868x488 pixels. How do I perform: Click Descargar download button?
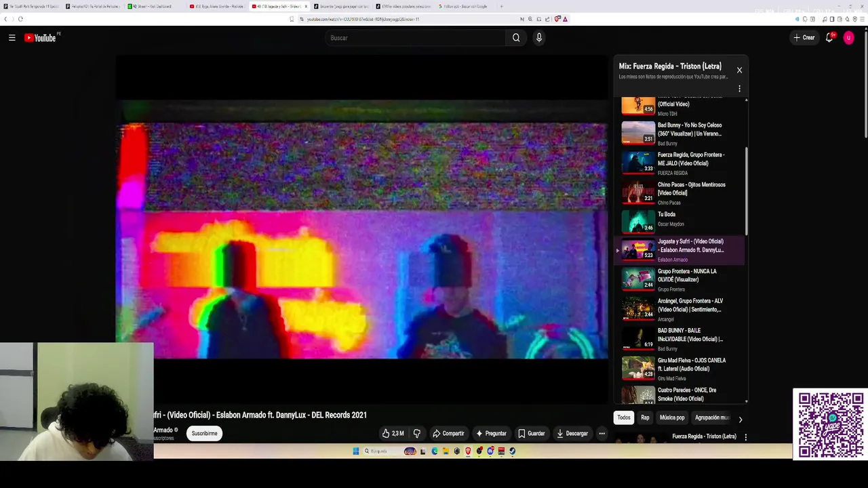click(572, 433)
